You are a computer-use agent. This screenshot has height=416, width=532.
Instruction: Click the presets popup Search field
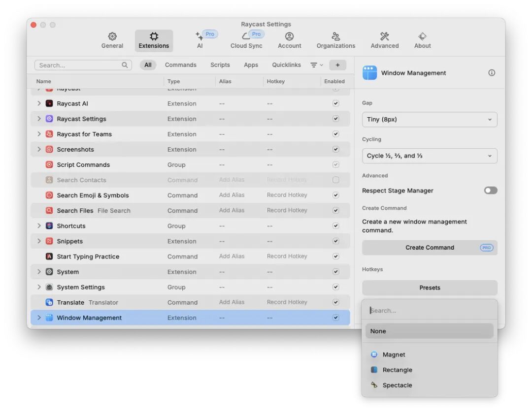tap(430, 311)
